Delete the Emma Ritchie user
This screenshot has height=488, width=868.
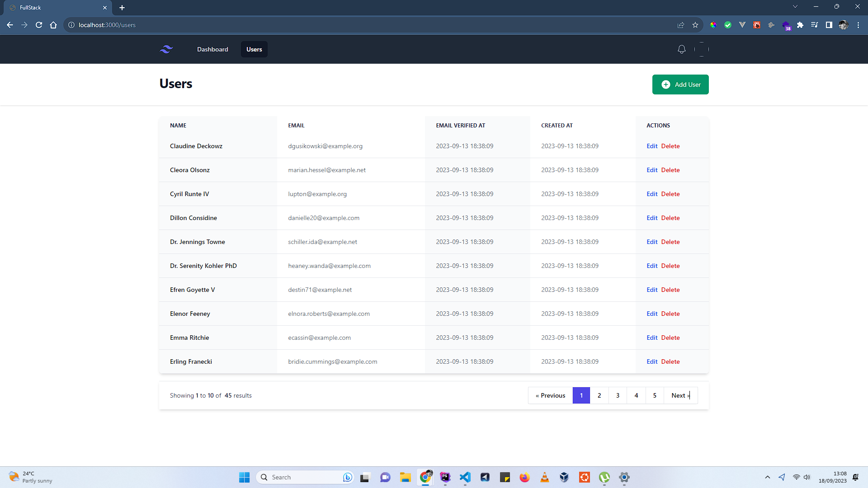click(670, 338)
